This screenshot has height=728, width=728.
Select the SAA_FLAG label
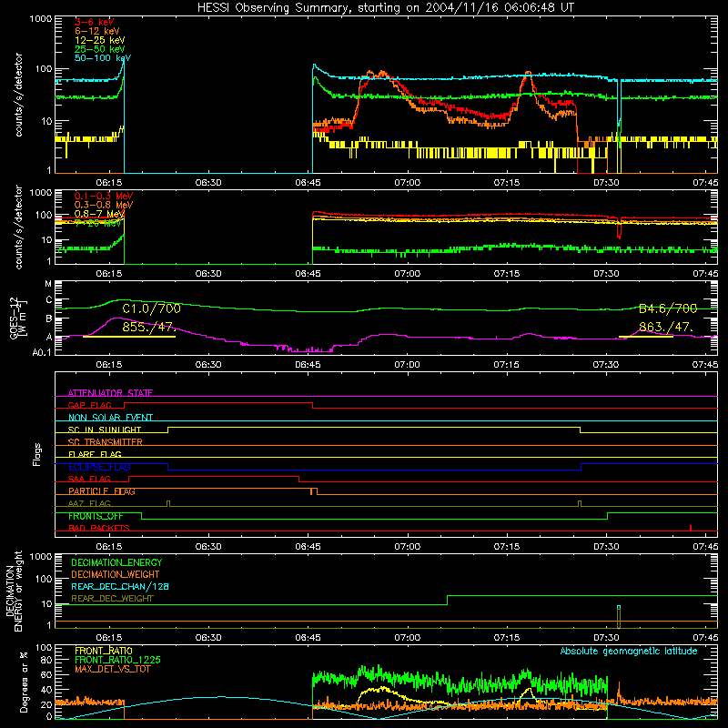coord(89,479)
